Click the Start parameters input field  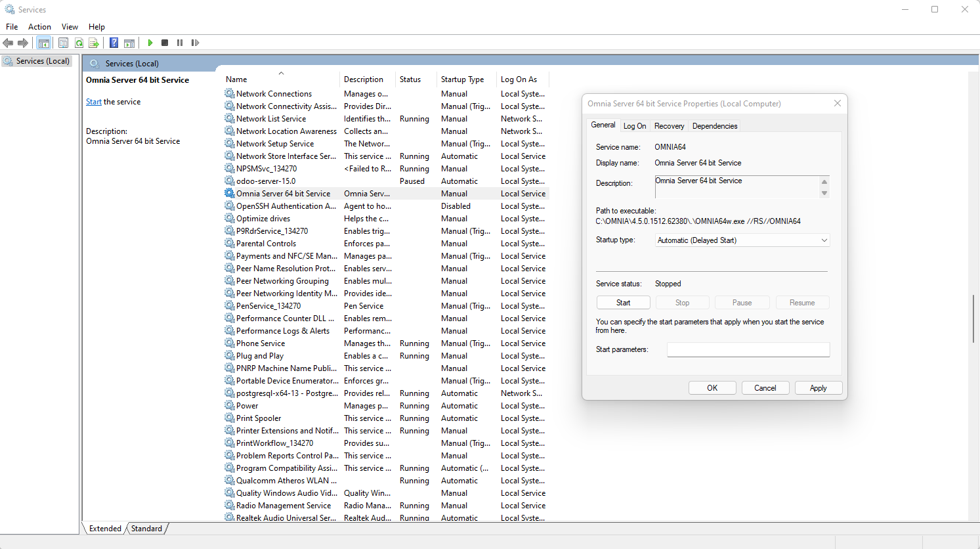coord(748,349)
